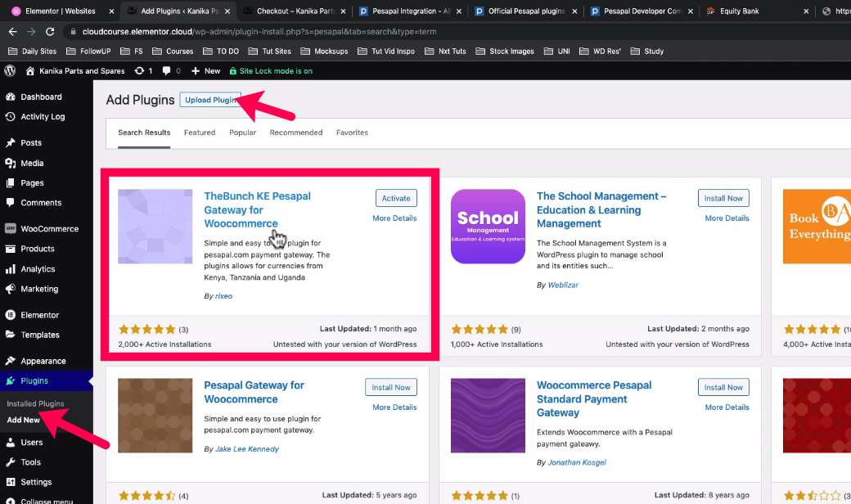Viewport: 851px width, 504px height.
Task: Open Stock Images bookmarks folder
Action: point(505,51)
